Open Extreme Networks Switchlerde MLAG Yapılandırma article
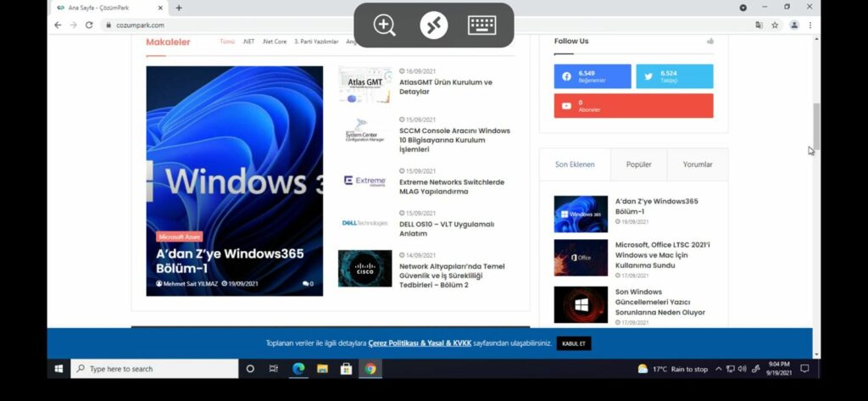 452,187
